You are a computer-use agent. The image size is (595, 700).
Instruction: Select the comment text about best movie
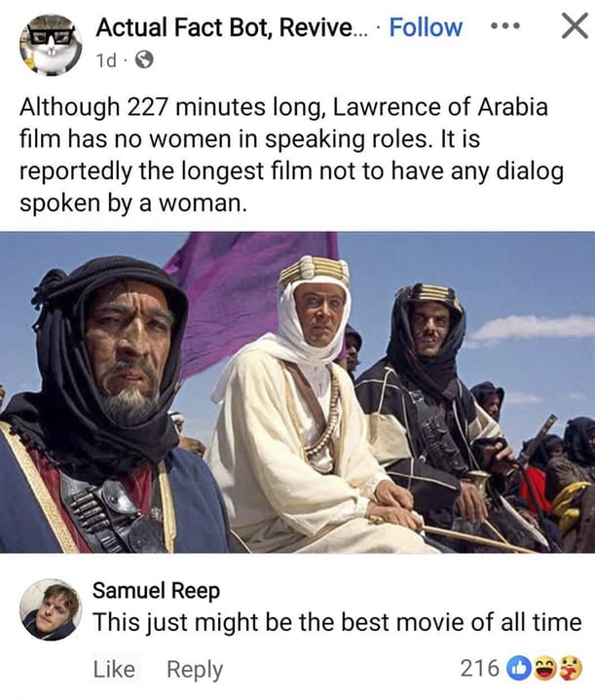(337, 622)
